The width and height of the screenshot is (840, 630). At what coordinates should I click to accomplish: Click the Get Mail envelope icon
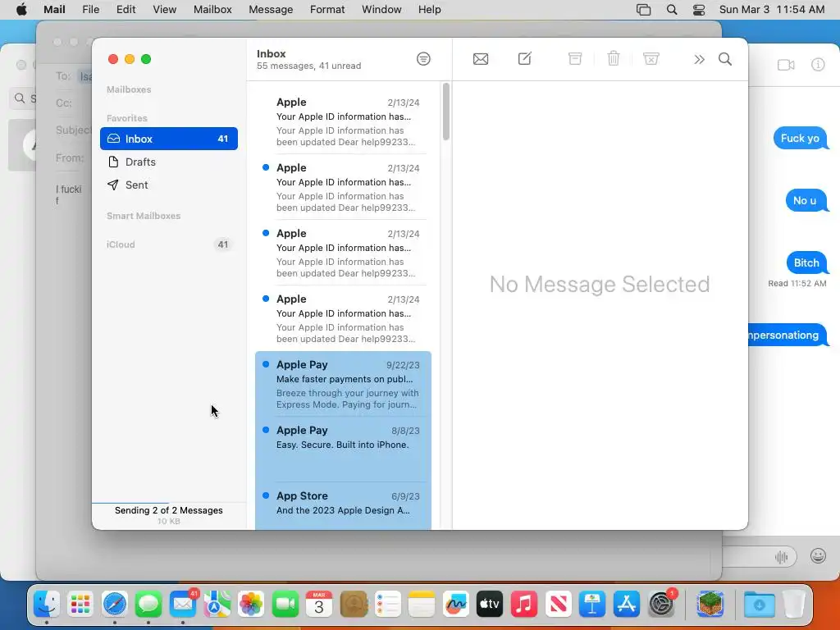tap(481, 59)
